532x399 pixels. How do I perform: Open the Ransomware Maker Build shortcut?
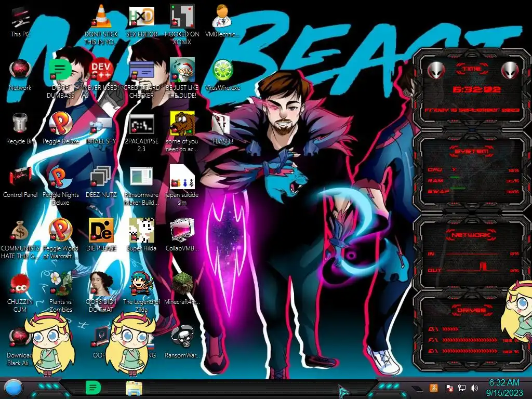pyautogui.click(x=141, y=186)
